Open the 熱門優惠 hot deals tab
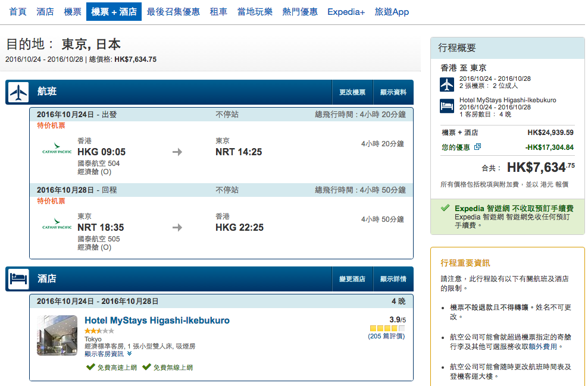This screenshot has width=588, height=386. [300, 12]
